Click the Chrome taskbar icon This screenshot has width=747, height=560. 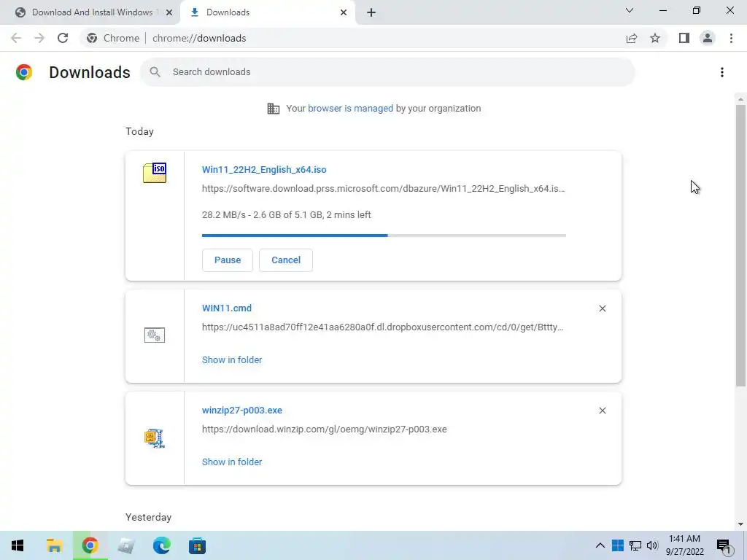pyautogui.click(x=90, y=545)
